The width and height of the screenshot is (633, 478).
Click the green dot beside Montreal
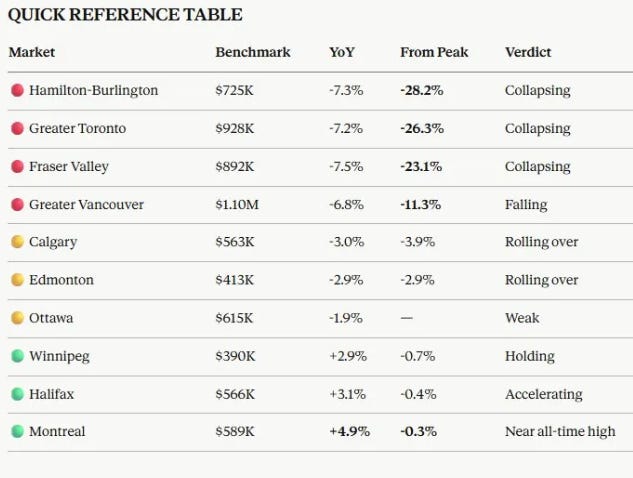(x=17, y=431)
